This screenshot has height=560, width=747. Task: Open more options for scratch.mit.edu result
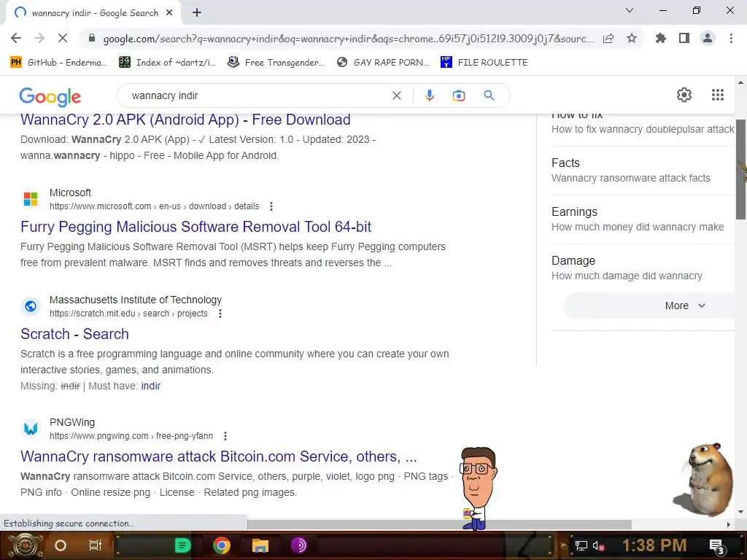pos(220,314)
